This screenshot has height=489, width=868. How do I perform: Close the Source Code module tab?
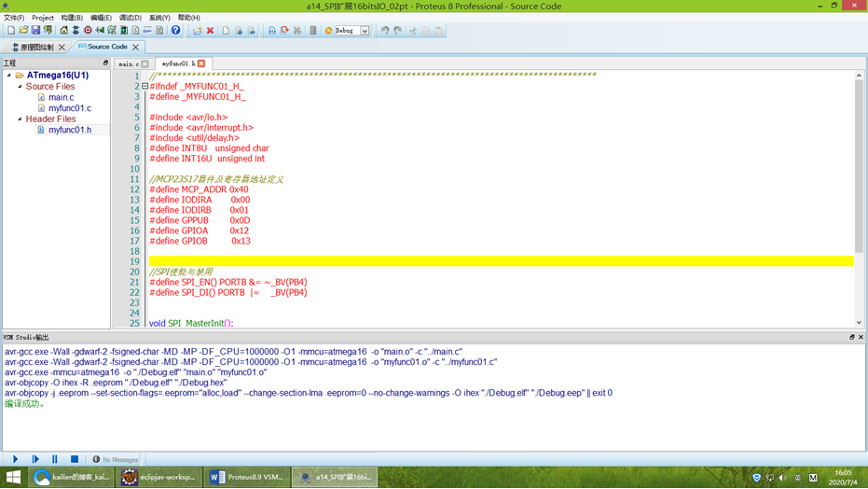click(x=135, y=47)
